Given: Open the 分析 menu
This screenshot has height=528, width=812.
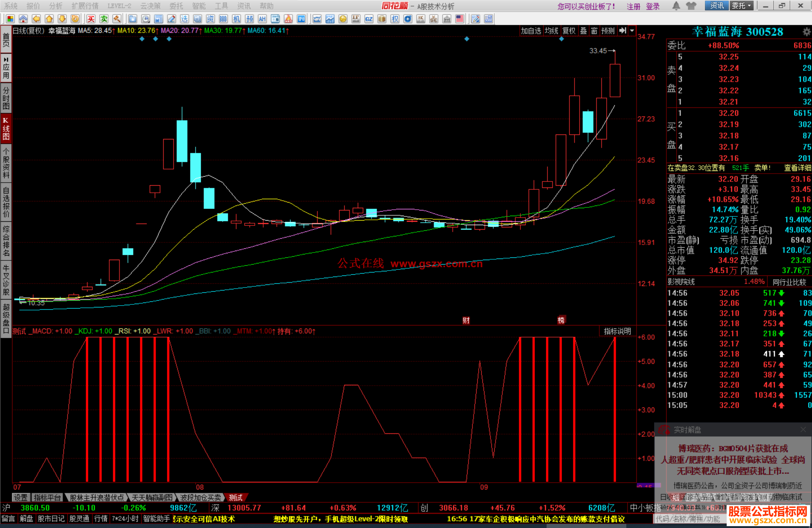Looking at the screenshot, I should pyautogui.click(x=56, y=6).
